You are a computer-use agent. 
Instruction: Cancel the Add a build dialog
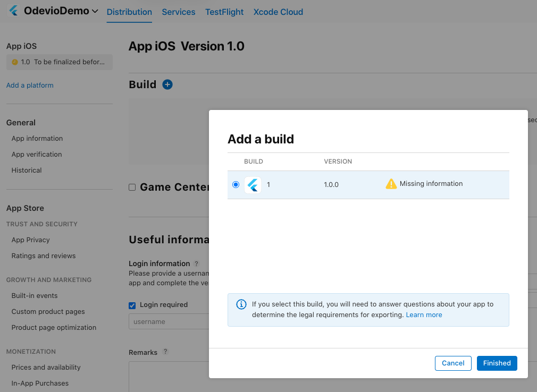(453, 363)
